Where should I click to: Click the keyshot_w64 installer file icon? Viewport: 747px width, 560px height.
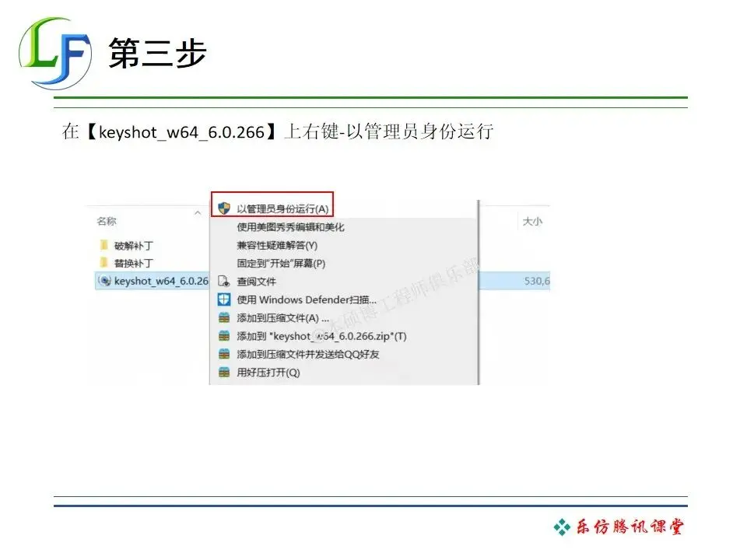pos(104,281)
